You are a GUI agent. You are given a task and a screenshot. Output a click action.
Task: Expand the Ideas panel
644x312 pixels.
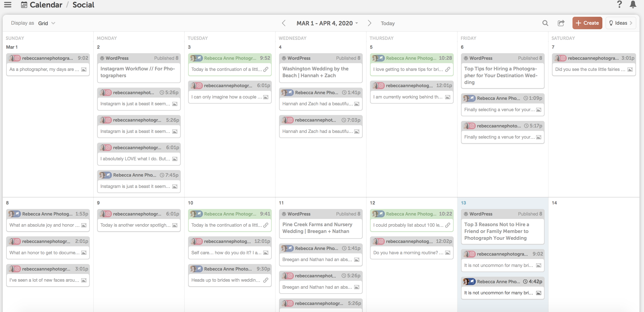pyautogui.click(x=620, y=23)
